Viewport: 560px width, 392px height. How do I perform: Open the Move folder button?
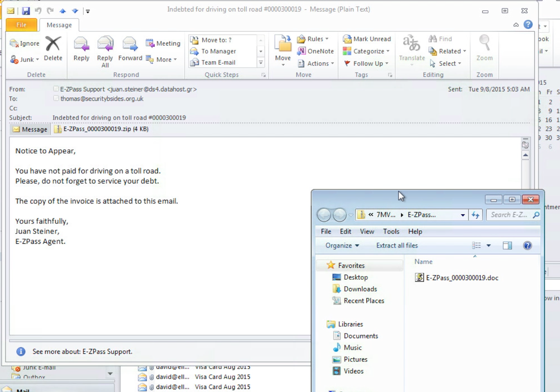[283, 51]
